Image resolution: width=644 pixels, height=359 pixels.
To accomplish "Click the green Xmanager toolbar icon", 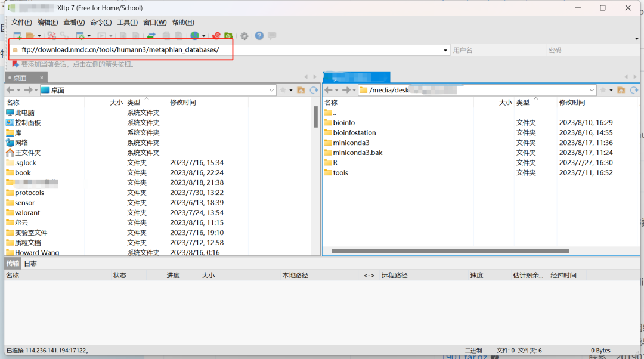I will click(228, 36).
